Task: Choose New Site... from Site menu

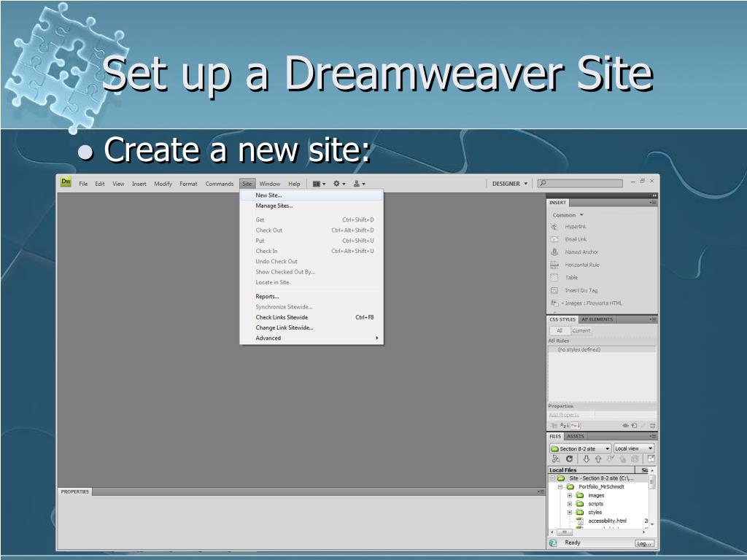Action: (x=311, y=195)
